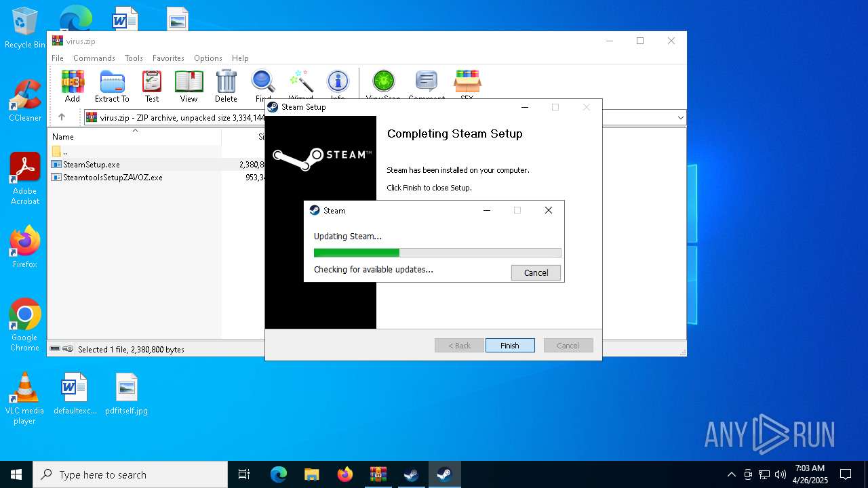Click the taskbar search box
This screenshot has height=488, width=868.
tap(130, 474)
